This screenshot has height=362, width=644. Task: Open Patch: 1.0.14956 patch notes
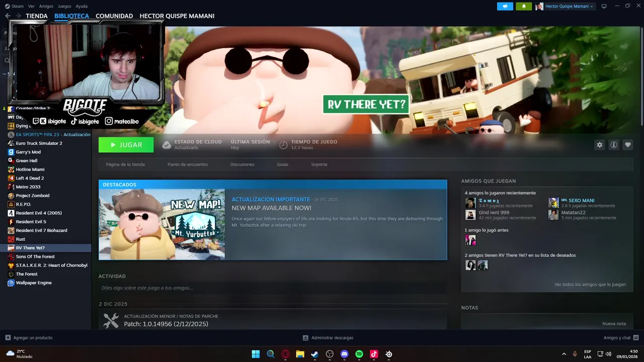click(x=166, y=324)
